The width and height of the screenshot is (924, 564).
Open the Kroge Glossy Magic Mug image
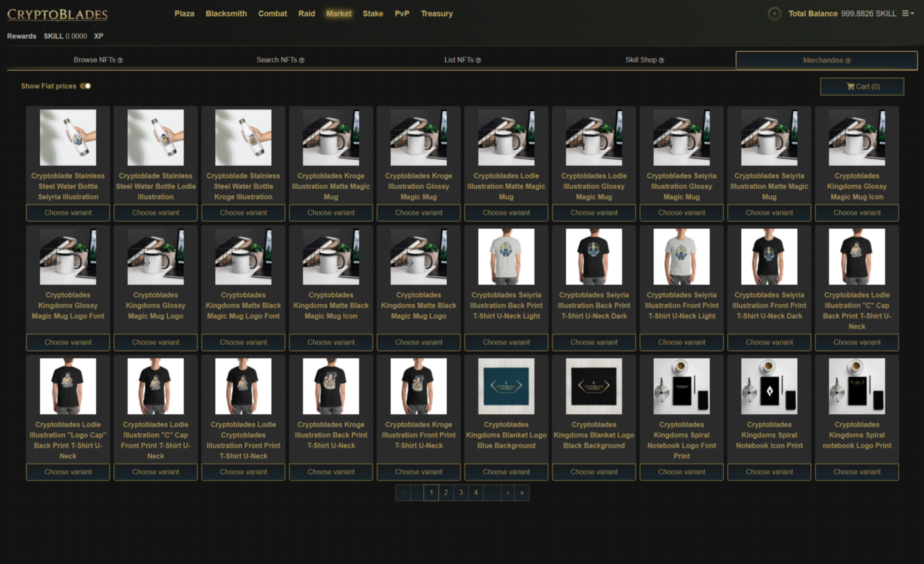point(419,137)
